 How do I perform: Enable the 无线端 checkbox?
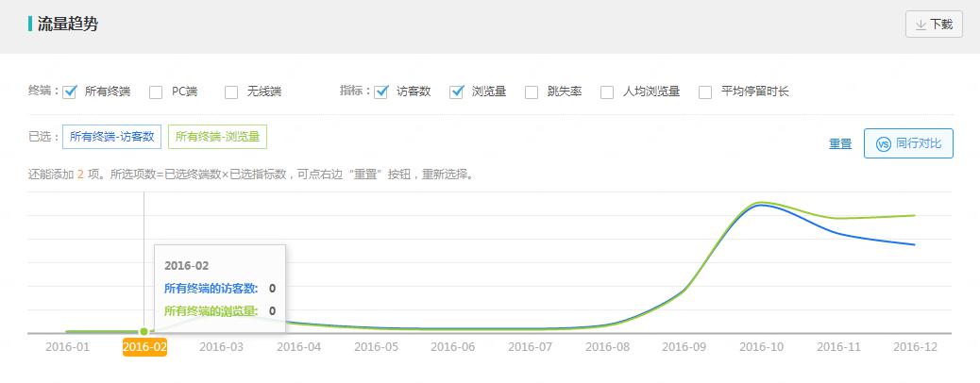(231, 92)
